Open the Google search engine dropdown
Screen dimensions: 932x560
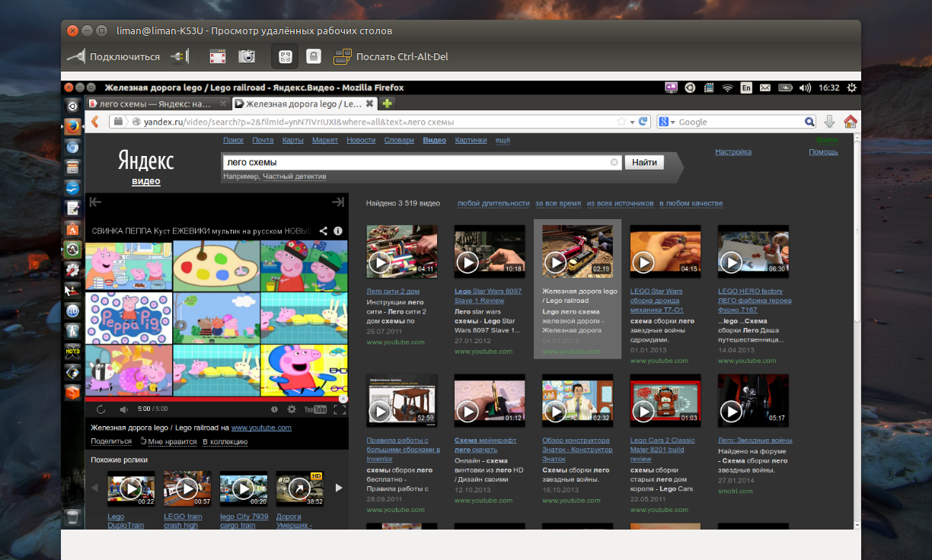[667, 122]
